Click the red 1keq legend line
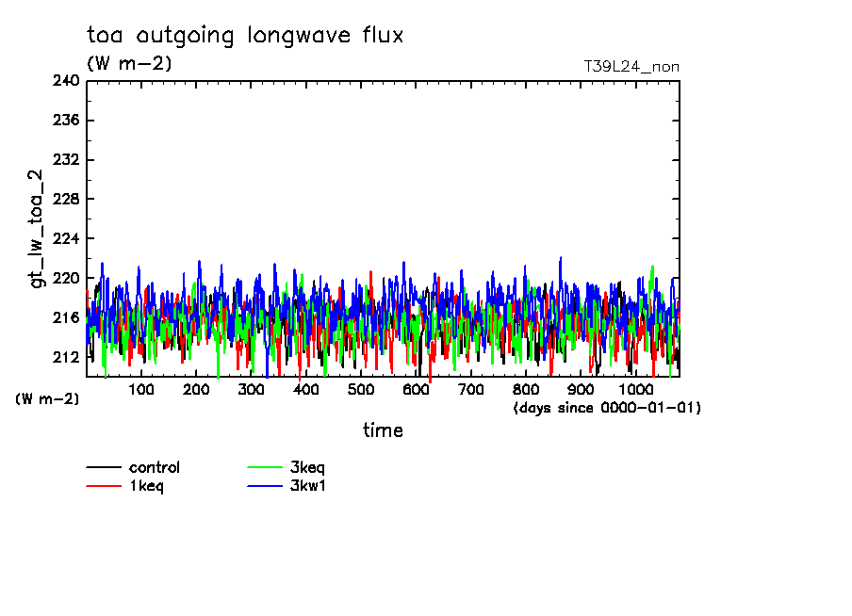852x616 pixels. coord(104,487)
